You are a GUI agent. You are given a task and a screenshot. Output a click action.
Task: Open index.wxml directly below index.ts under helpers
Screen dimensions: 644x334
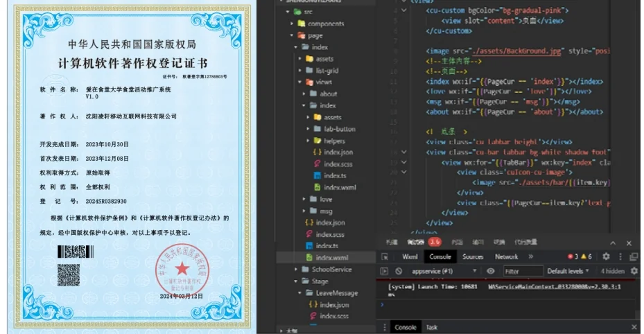click(340, 188)
